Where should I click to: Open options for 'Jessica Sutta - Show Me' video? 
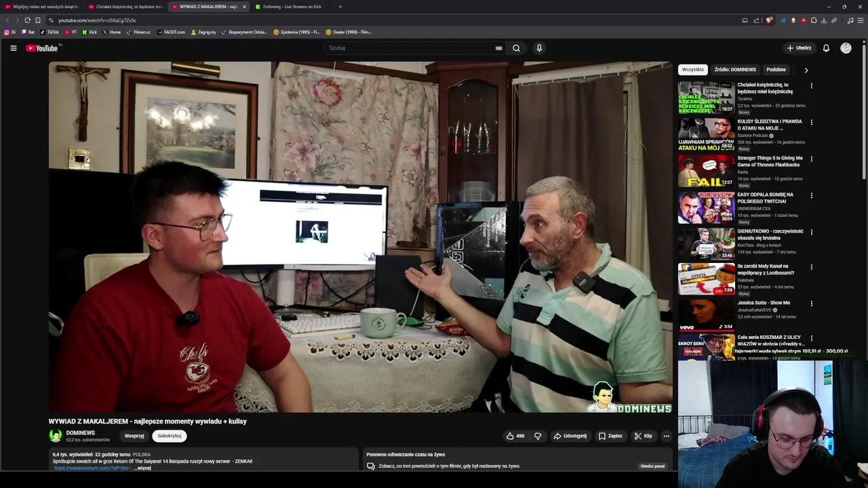811,304
